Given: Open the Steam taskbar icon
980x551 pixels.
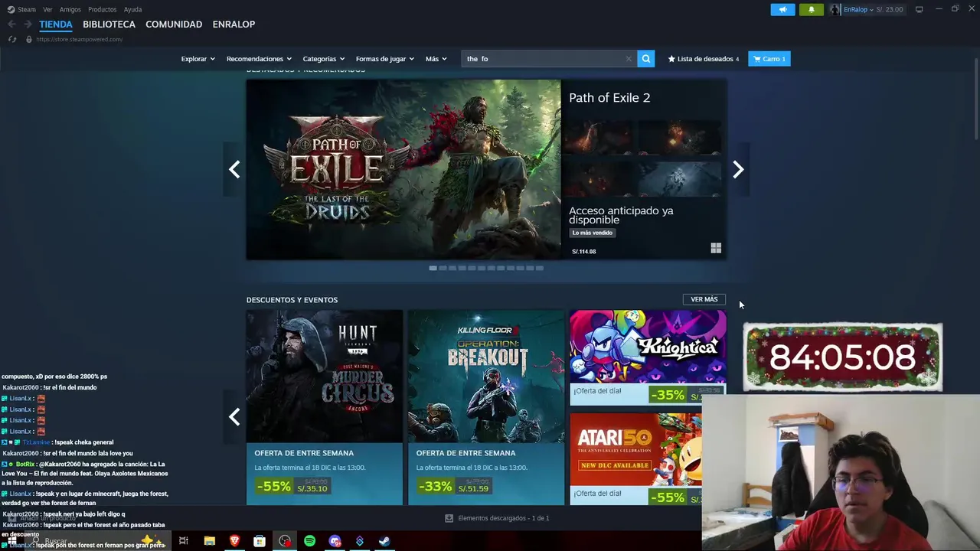Looking at the screenshot, I should [x=384, y=541].
